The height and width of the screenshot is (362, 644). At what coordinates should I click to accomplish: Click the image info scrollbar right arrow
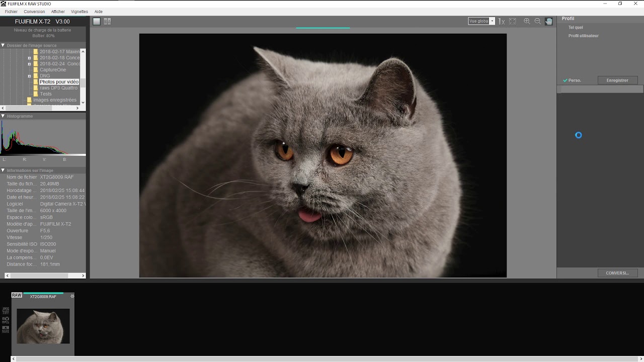pyautogui.click(x=83, y=276)
